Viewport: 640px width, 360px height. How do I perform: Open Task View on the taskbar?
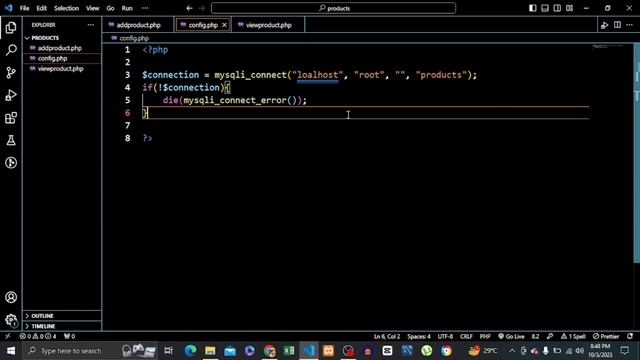click(168, 351)
